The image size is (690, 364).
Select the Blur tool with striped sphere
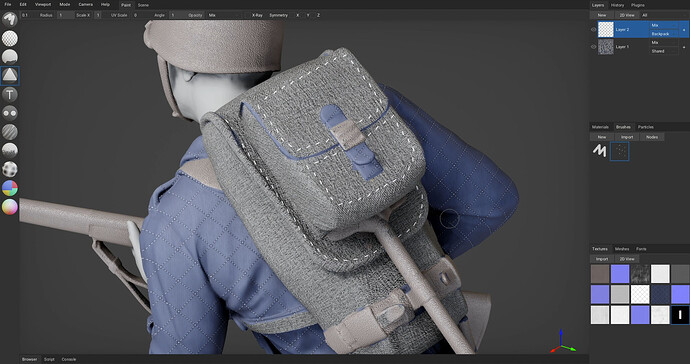coord(10,132)
